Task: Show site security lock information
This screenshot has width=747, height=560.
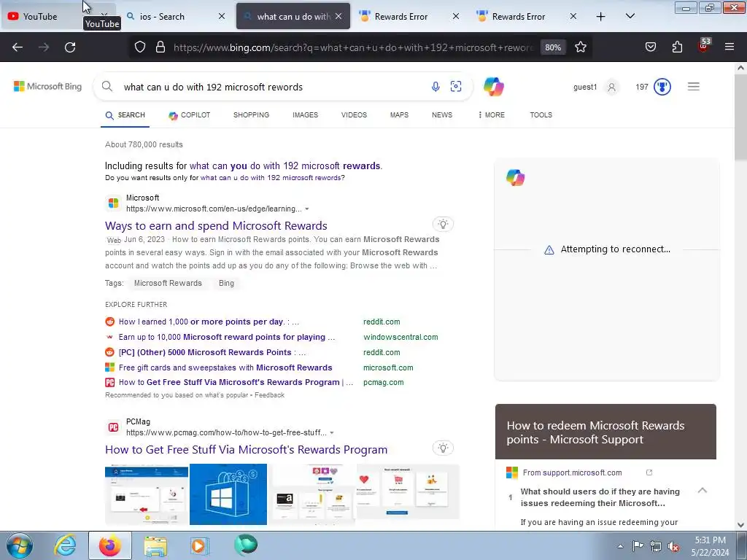Action: [160, 47]
